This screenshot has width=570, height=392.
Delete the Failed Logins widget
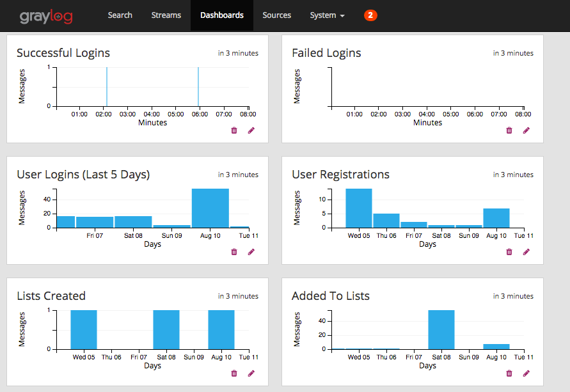(509, 130)
